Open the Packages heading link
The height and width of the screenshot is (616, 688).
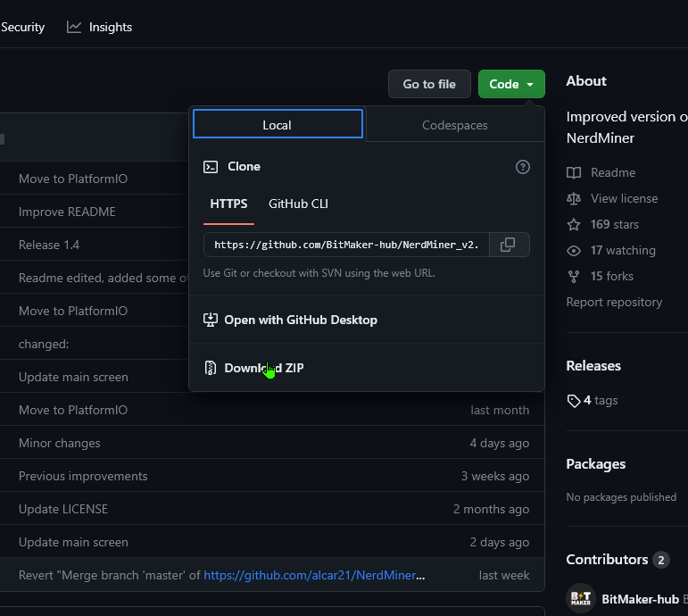(x=596, y=464)
